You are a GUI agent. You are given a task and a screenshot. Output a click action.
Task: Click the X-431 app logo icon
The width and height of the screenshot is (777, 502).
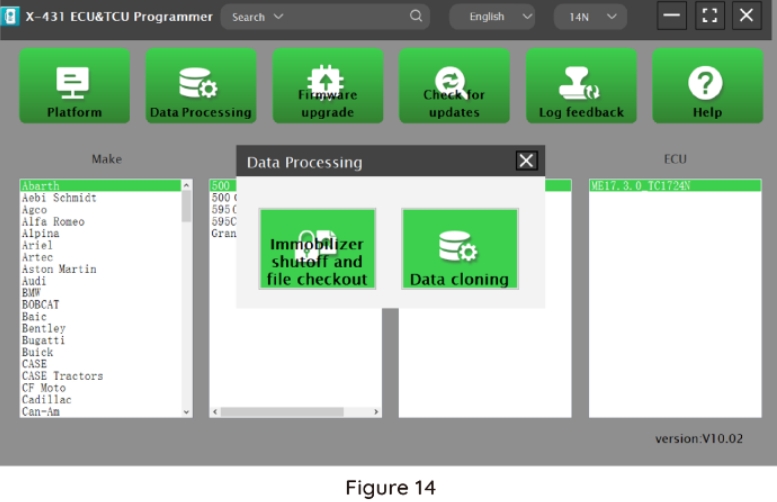(9, 16)
